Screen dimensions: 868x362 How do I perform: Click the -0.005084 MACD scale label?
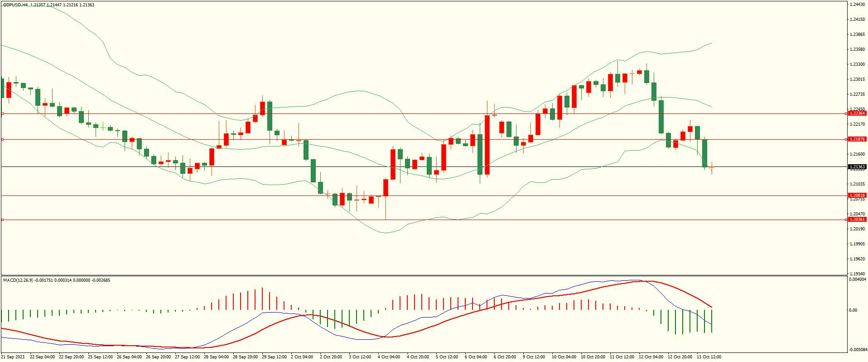(857, 350)
